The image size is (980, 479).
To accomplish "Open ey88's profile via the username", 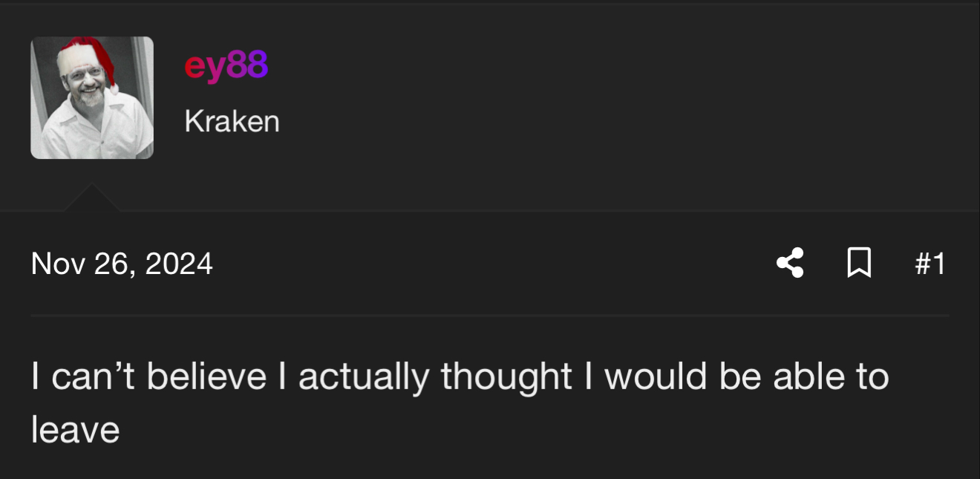I will point(226,65).
